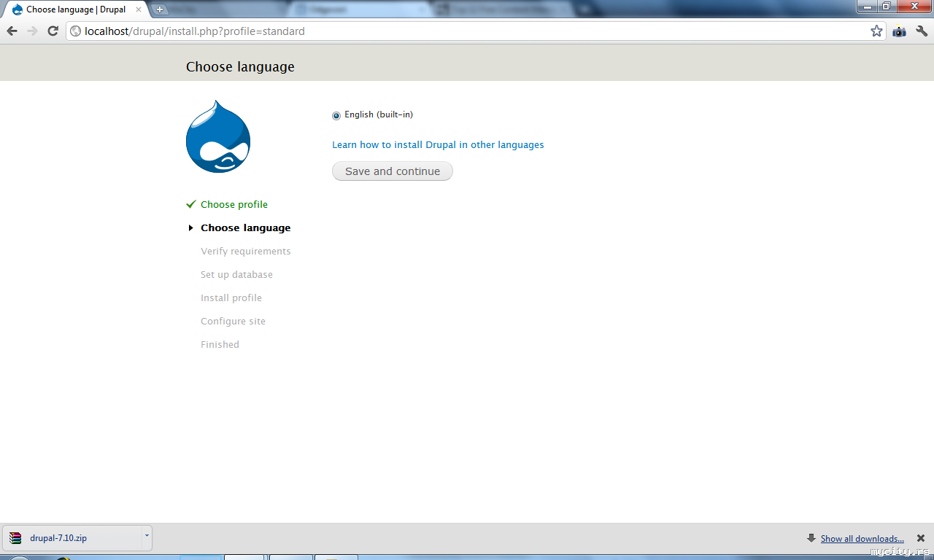Go back using browser back arrow
The height and width of the screenshot is (560, 934).
tap(12, 31)
